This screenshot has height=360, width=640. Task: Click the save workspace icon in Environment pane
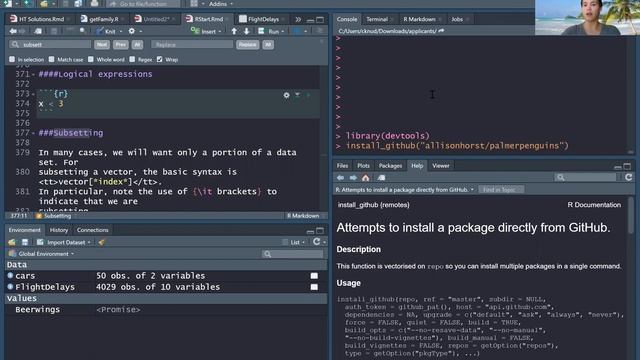point(25,242)
